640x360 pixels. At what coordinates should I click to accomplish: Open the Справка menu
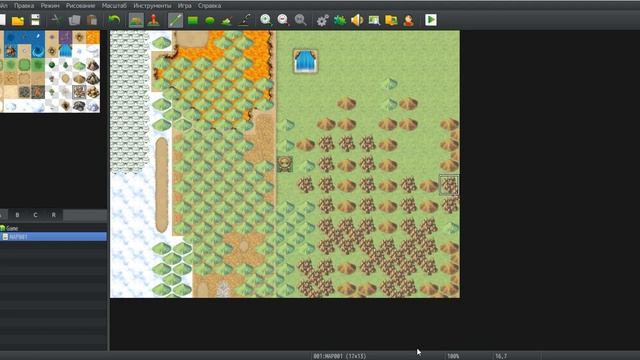209,6
